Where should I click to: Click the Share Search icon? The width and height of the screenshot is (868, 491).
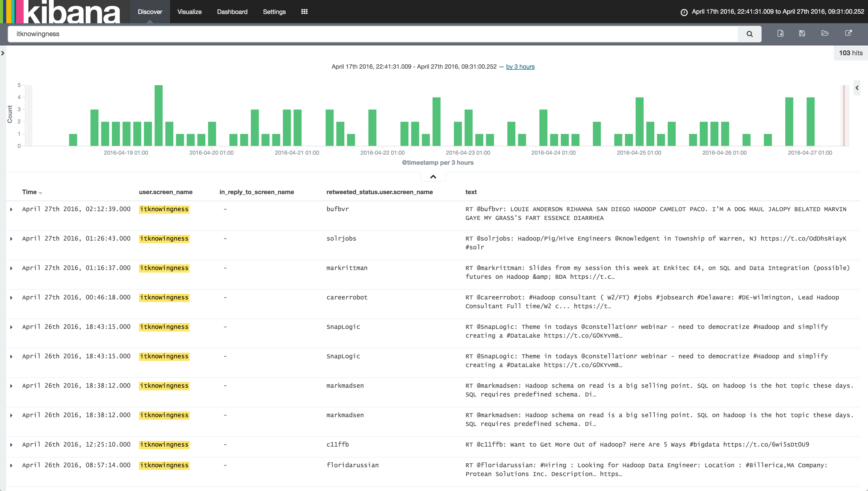pos(848,33)
